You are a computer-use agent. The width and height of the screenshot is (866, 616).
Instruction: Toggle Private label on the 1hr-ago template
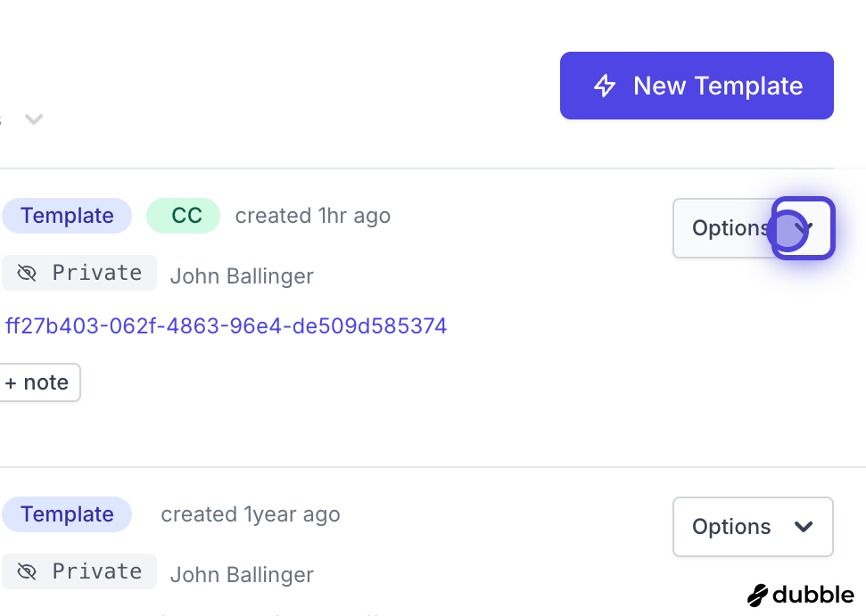click(96, 273)
